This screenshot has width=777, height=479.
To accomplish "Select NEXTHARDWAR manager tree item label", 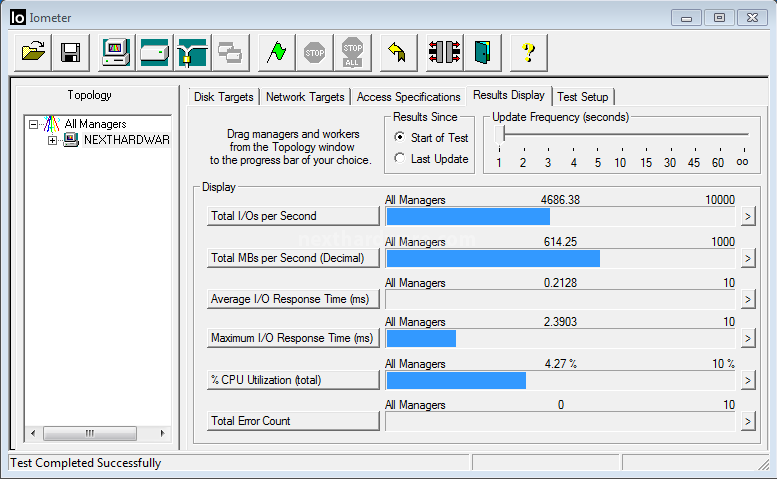I will click(126, 140).
